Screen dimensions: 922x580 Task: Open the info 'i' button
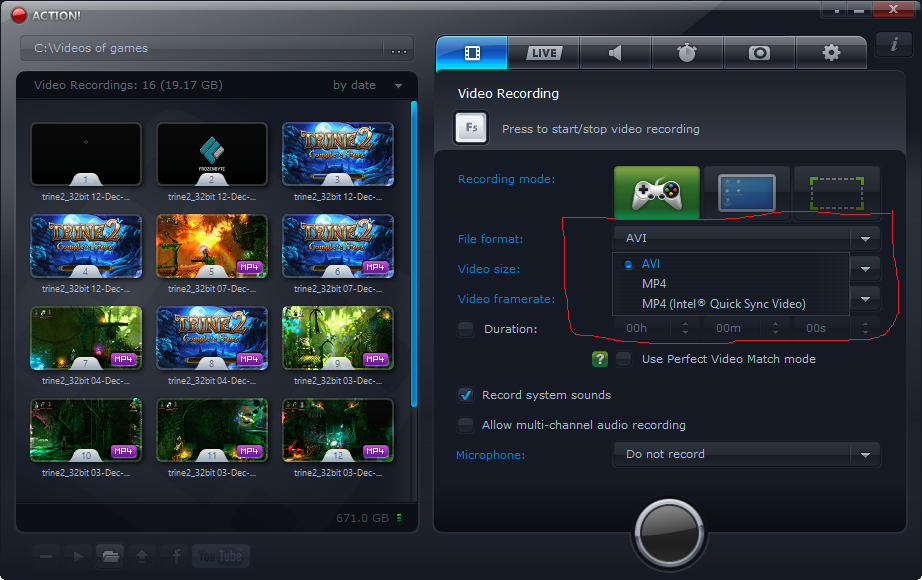(894, 44)
